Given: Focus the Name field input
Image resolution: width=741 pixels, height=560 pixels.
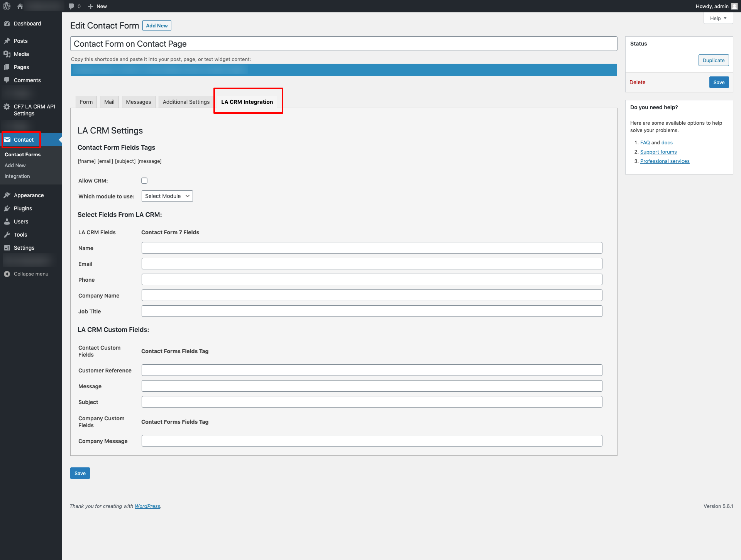Looking at the screenshot, I should tap(372, 248).
